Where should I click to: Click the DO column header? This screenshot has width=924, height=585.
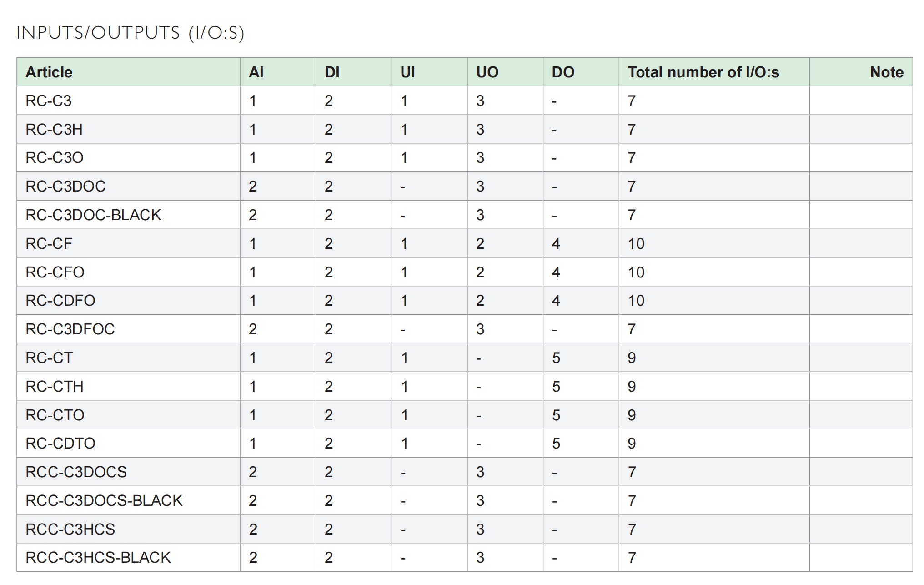point(563,72)
